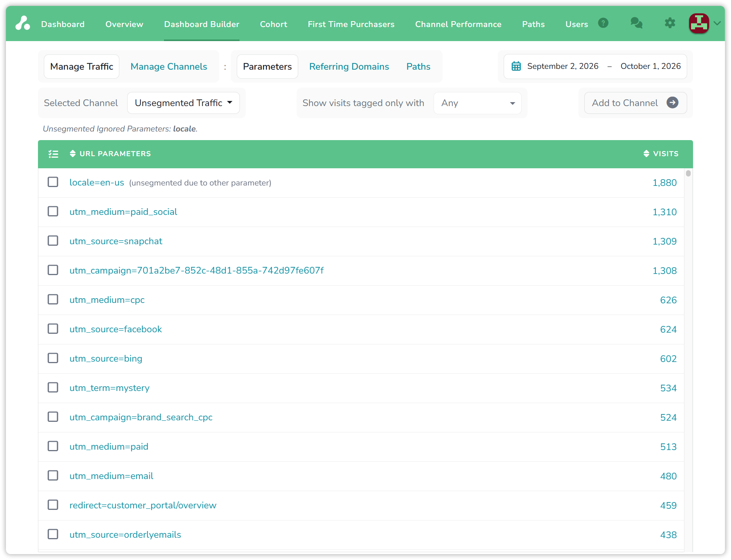Open the utm_source=orderlyemails link
731x560 pixels.
pos(125,535)
